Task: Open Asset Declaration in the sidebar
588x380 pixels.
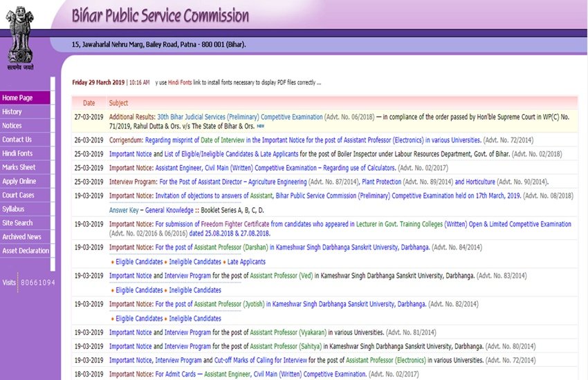Action: pos(26,251)
